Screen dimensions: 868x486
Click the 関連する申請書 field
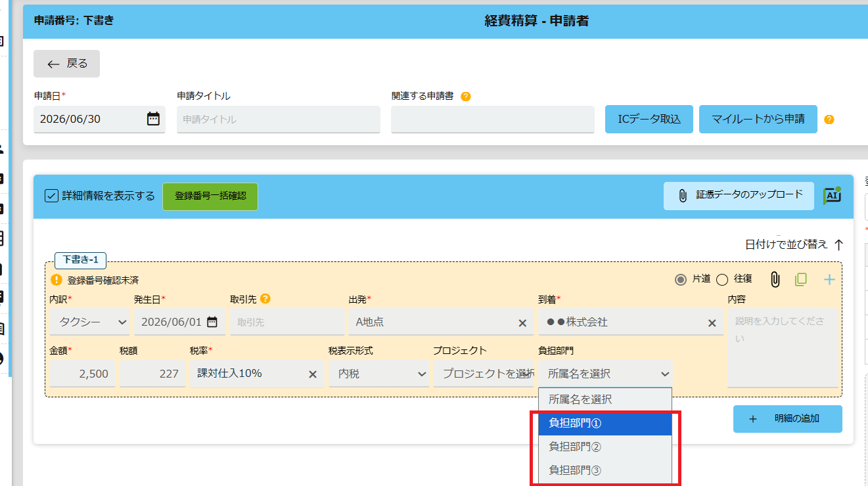tap(493, 119)
